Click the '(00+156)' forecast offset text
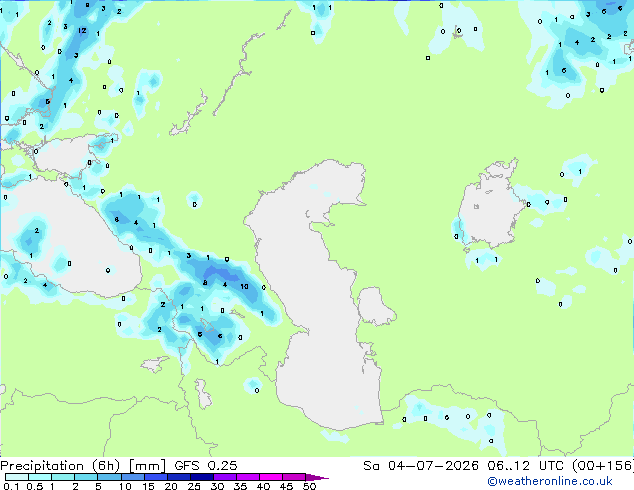634x490 pixels. click(603, 466)
